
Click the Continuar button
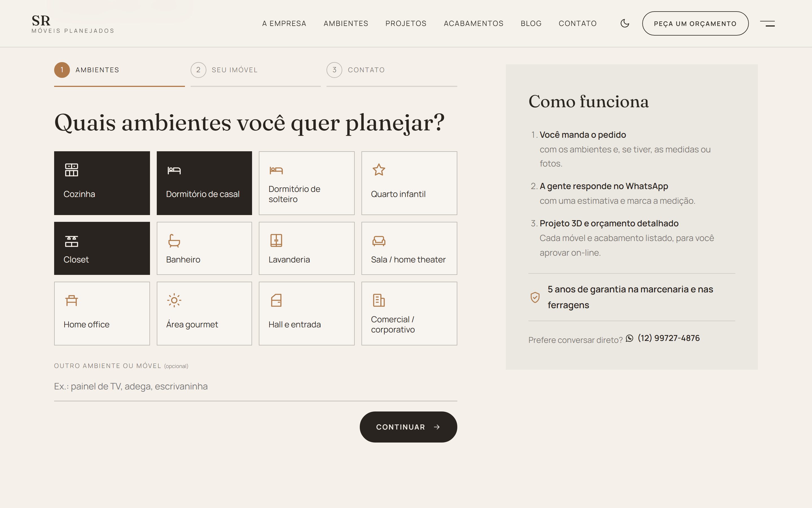pyautogui.click(x=408, y=427)
